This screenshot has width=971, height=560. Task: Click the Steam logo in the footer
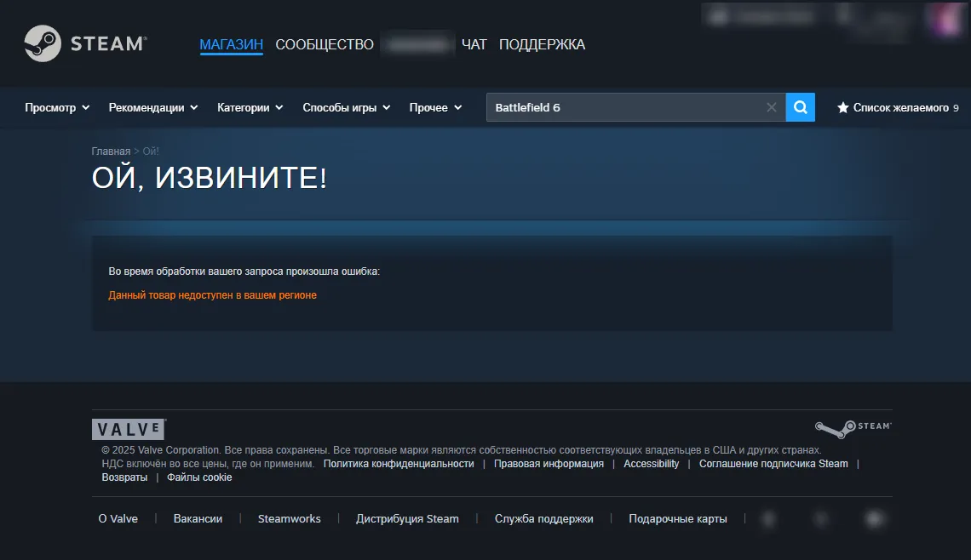coord(853,428)
